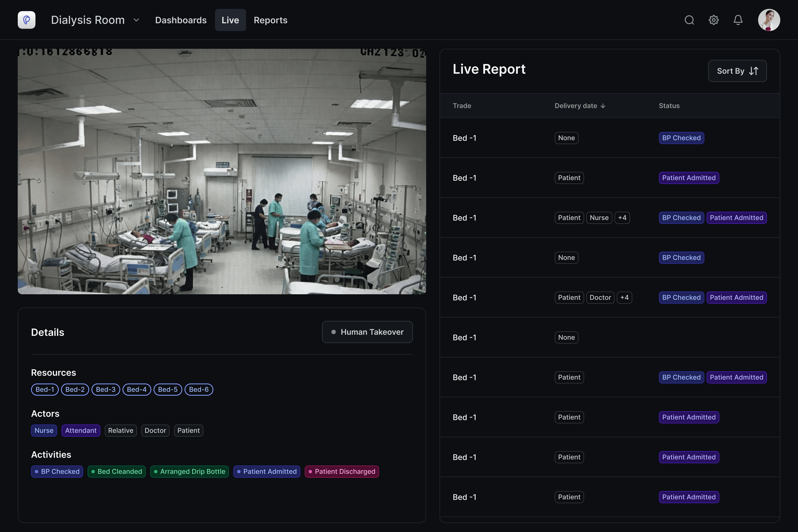The image size is (798, 532).
Task: Click Doctor chip in fifth report row
Action: coord(600,298)
